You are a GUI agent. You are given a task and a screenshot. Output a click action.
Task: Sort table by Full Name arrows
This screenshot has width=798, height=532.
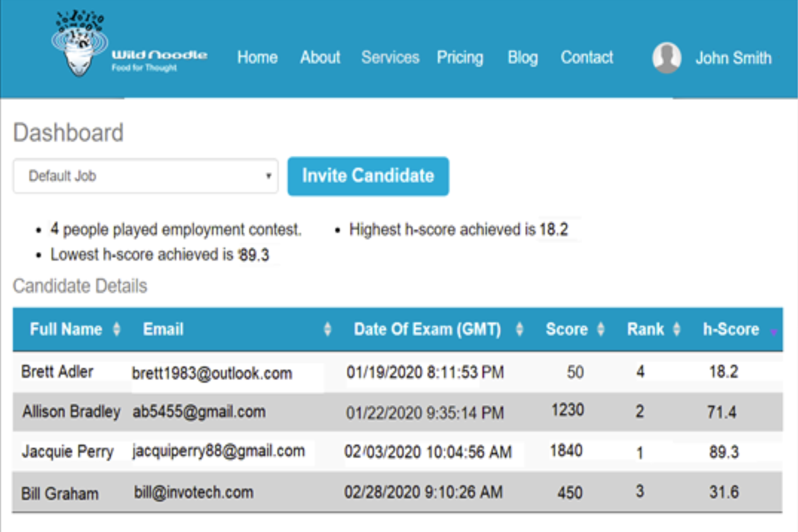point(116,329)
